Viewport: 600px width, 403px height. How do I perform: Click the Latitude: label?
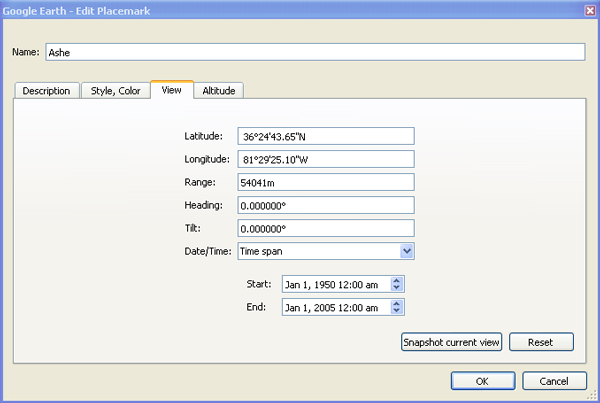click(203, 136)
